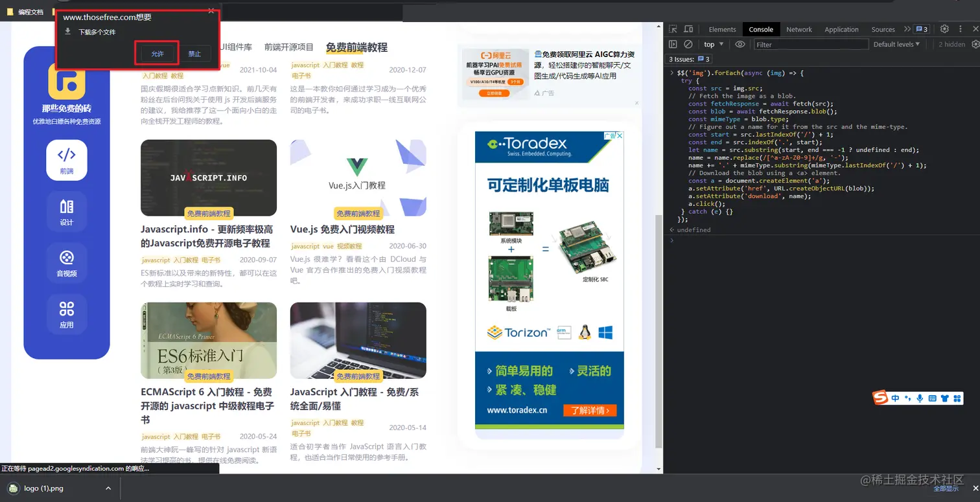Toggle the device toolbar icon in DevTools
This screenshot has width=980, height=502.
688,29
